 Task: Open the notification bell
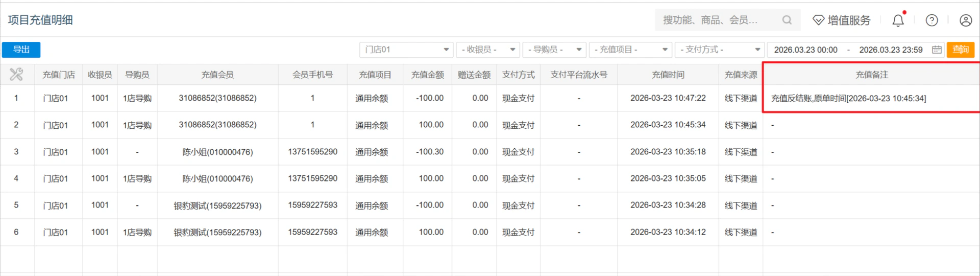[x=898, y=20]
